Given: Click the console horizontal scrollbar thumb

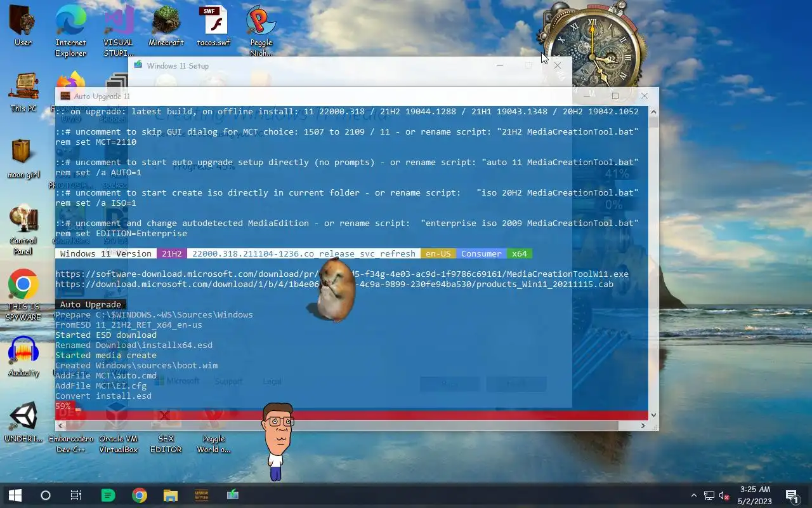Looking at the screenshot, I should point(341,425).
